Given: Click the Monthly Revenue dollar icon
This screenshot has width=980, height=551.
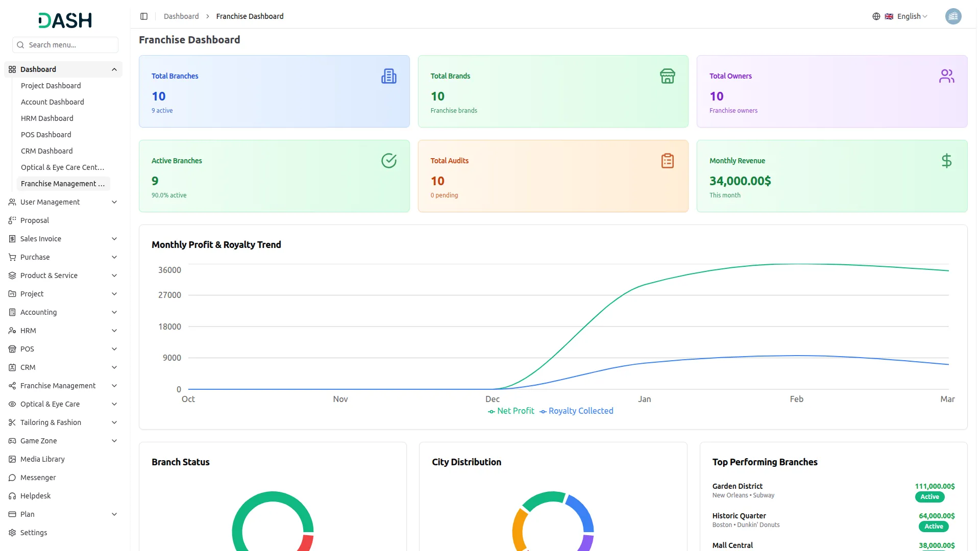Looking at the screenshot, I should click(x=946, y=161).
